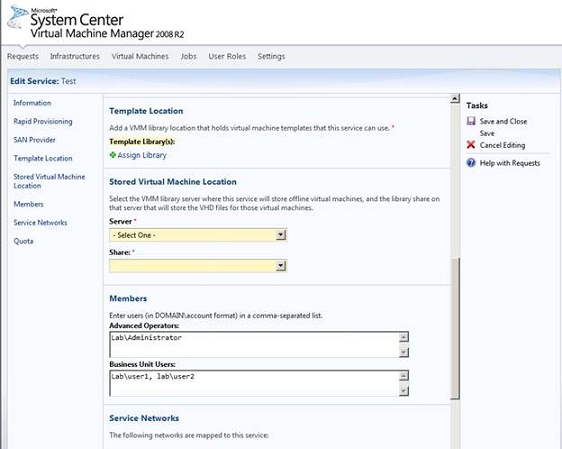This screenshot has height=449, width=562.
Task: Click the Service Networks section heading
Action: pyautogui.click(x=144, y=418)
